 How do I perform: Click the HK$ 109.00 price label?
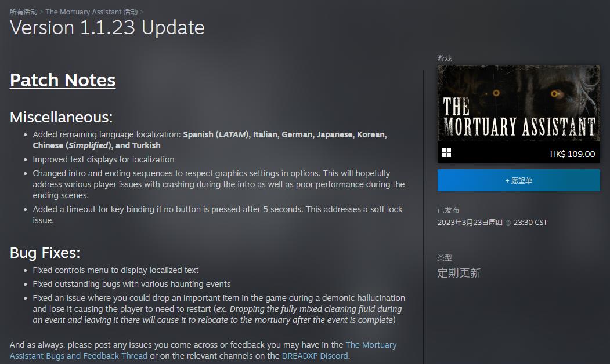(572, 154)
